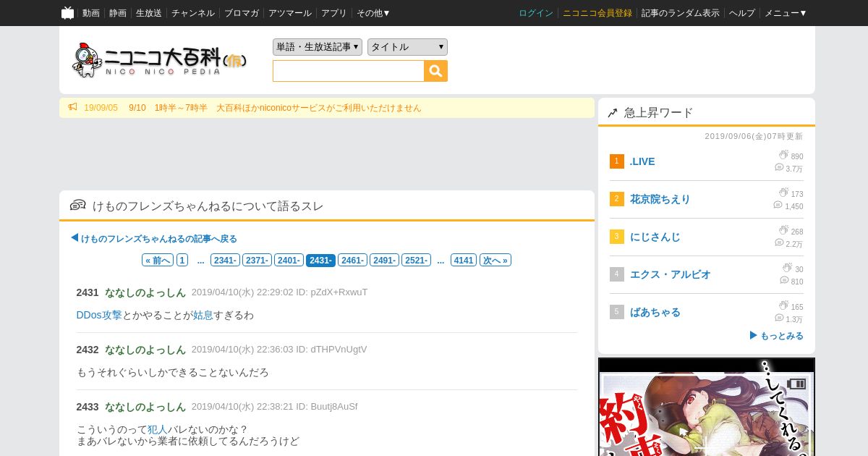Image resolution: width=868 pixels, height=456 pixels.
Task: Click the timestamp 2019/04/10(水) 22:36:03
Action: click(x=242, y=350)
